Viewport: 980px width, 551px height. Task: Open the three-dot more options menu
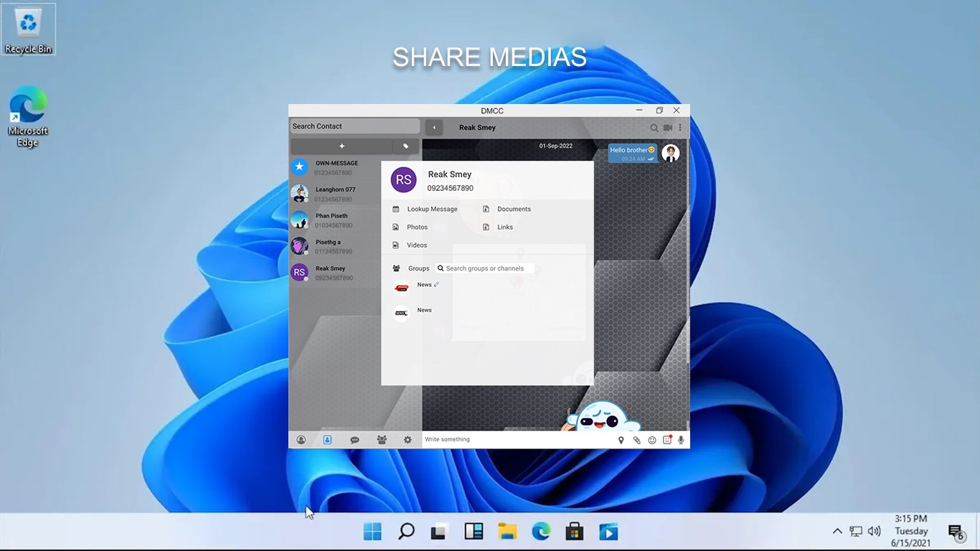tap(680, 128)
